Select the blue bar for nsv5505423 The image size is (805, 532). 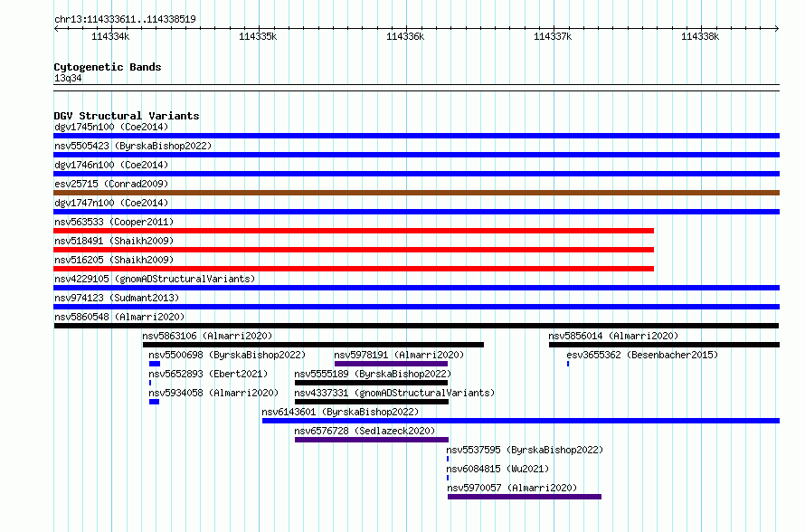point(416,155)
